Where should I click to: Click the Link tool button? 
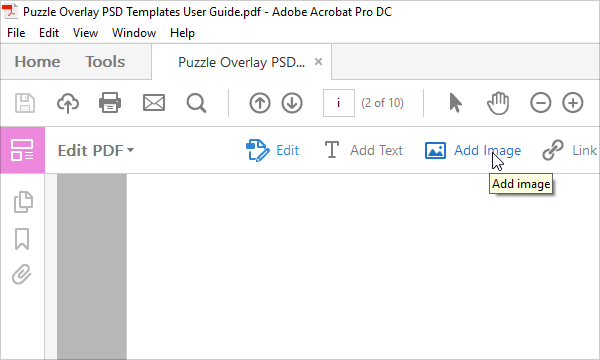[570, 150]
